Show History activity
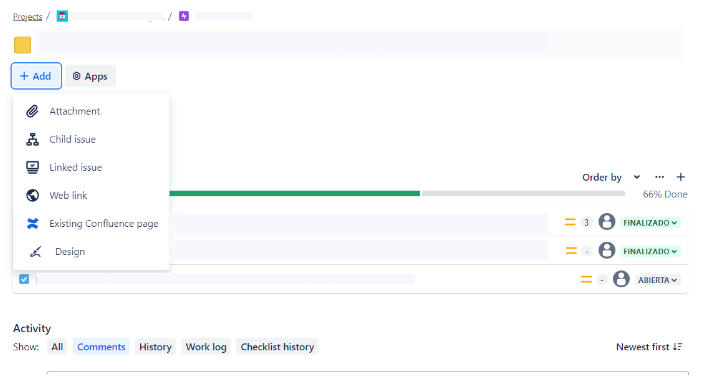Image resolution: width=703 pixels, height=383 pixels. pyautogui.click(x=155, y=347)
